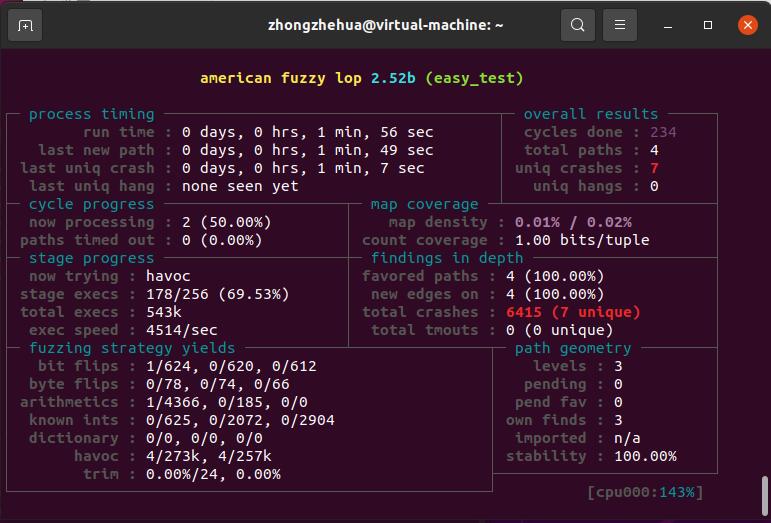Click trim value 0.00%/24, 0.00%

[x=213, y=474]
